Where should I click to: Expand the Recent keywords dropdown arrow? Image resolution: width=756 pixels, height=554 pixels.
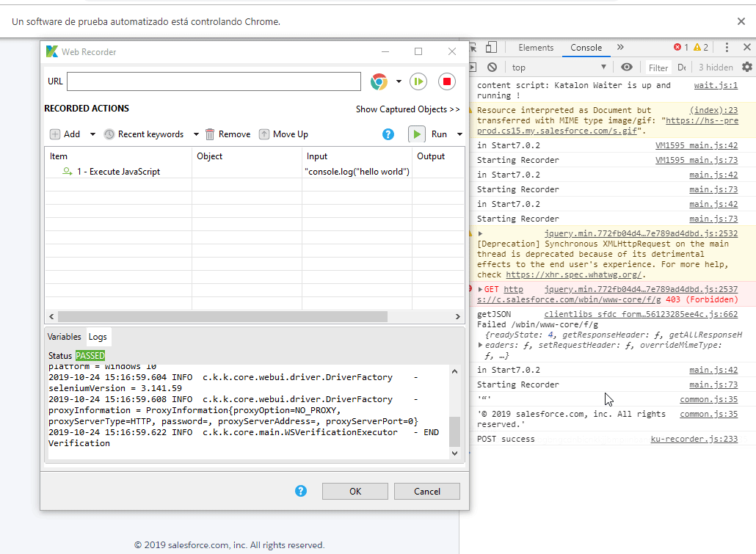(196, 134)
